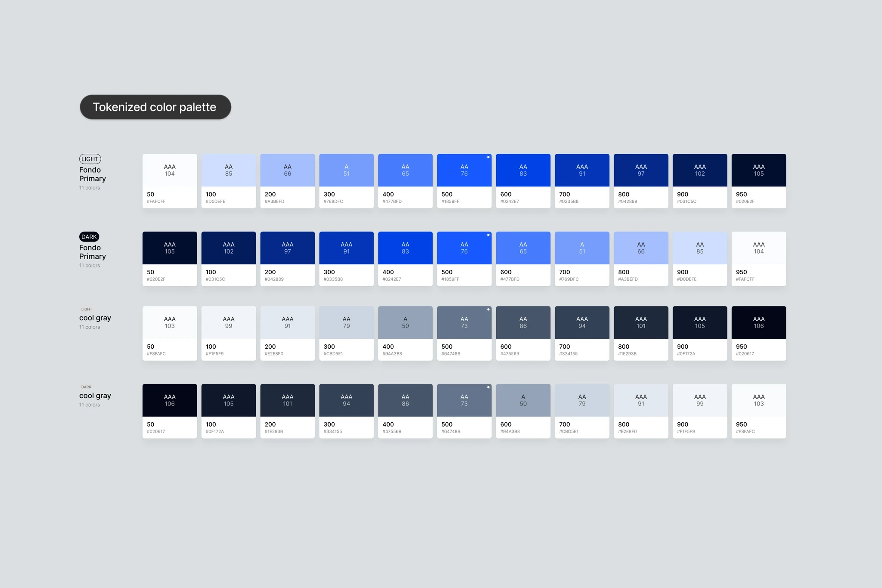Click the #0242E7 hex label in light Fondo Primary row

[509, 201]
